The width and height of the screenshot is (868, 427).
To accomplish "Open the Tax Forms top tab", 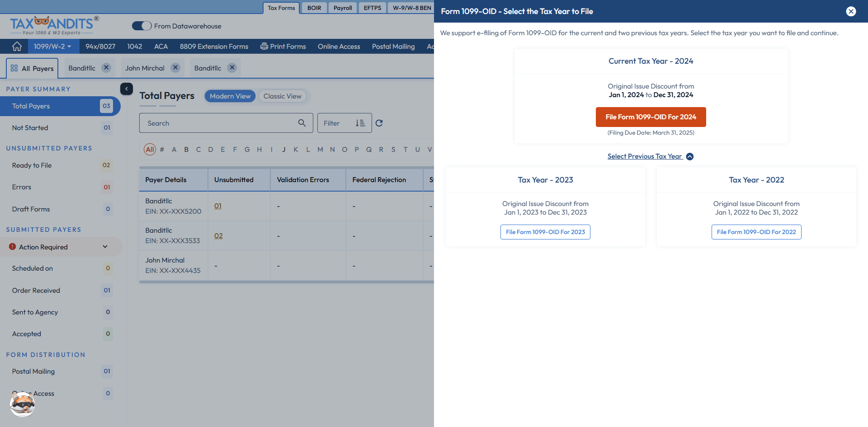I will (281, 8).
